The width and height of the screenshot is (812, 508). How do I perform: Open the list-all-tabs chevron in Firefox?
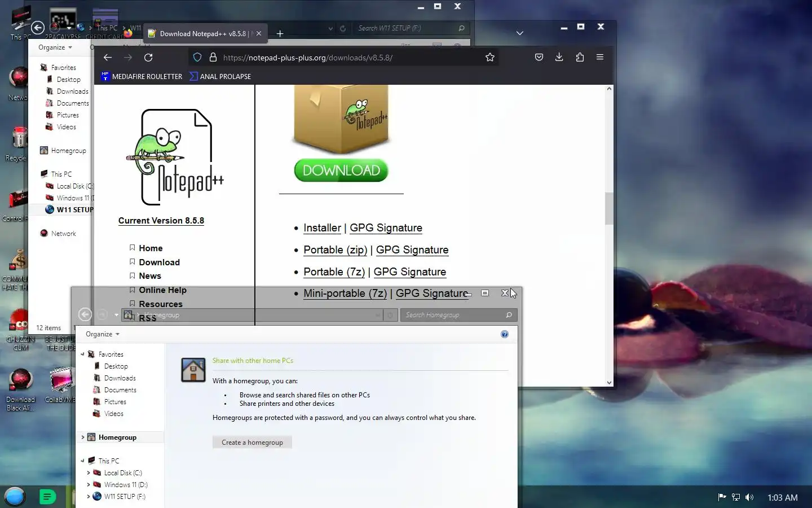pos(520,33)
